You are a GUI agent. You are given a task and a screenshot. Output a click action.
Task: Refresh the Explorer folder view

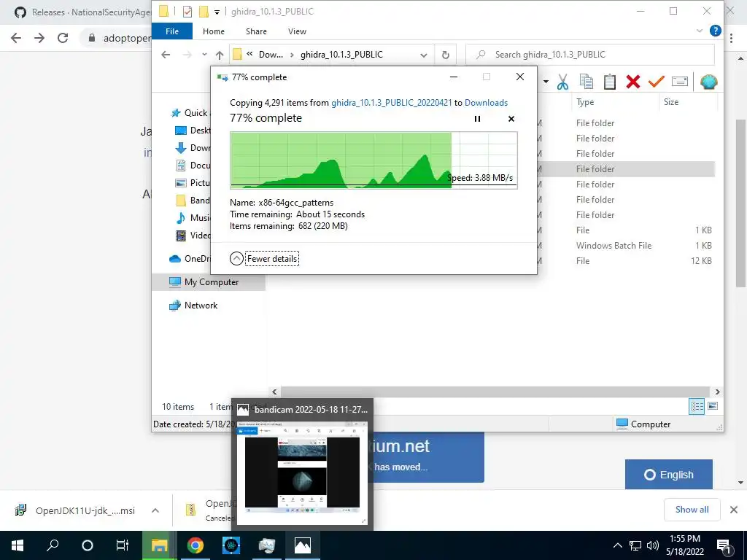(x=446, y=55)
